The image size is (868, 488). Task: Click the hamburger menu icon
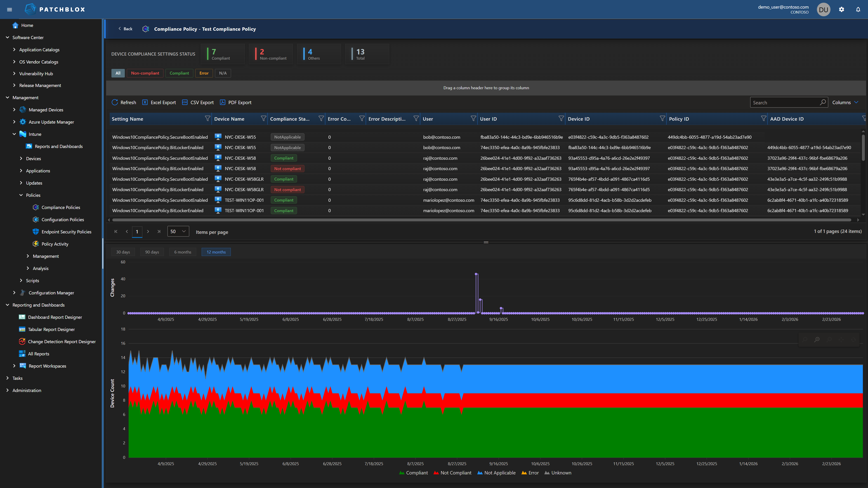click(x=9, y=9)
